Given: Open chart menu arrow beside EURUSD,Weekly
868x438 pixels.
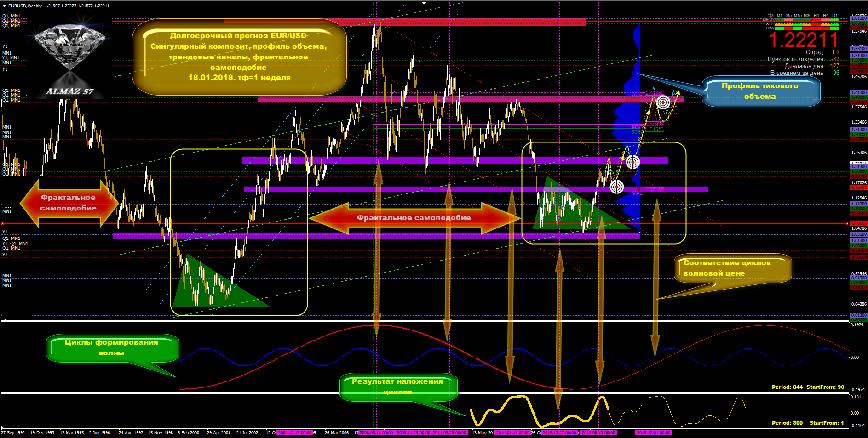Looking at the screenshot, I should [x=4, y=6].
